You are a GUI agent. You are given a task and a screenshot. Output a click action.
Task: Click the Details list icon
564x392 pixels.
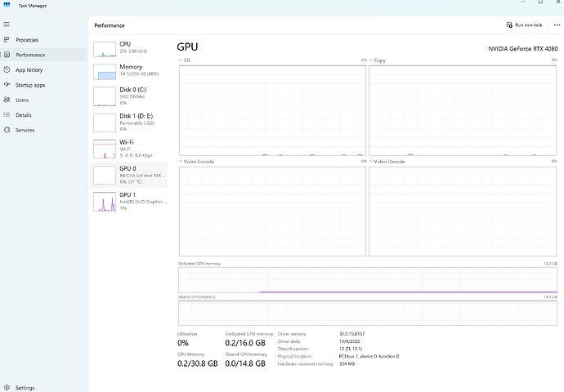tap(7, 115)
